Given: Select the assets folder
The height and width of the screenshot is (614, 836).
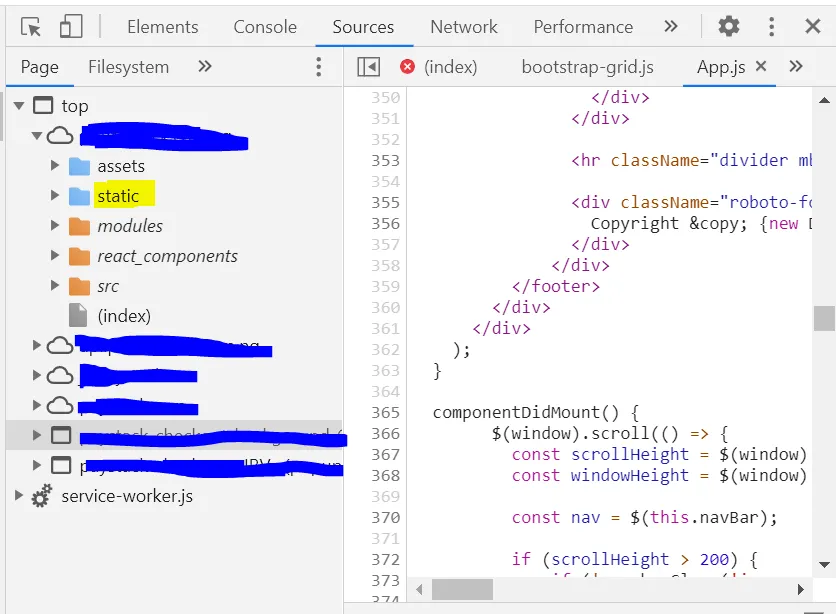Looking at the screenshot, I should (121, 166).
